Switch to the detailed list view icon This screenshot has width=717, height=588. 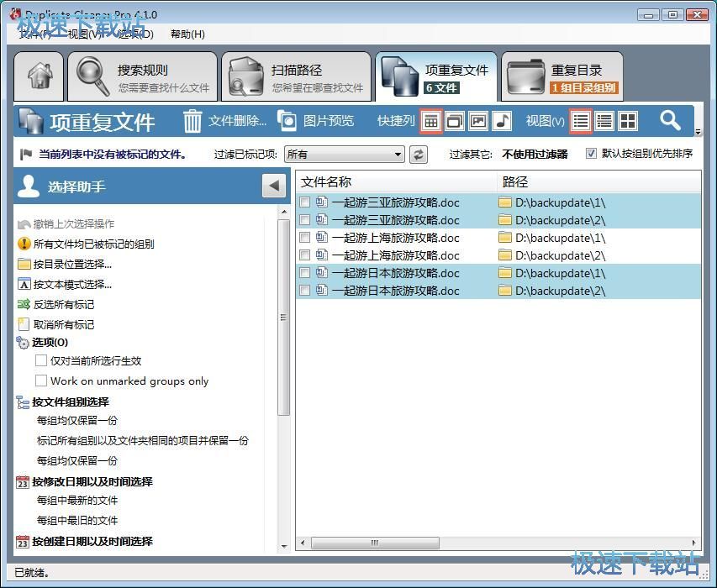pos(604,121)
